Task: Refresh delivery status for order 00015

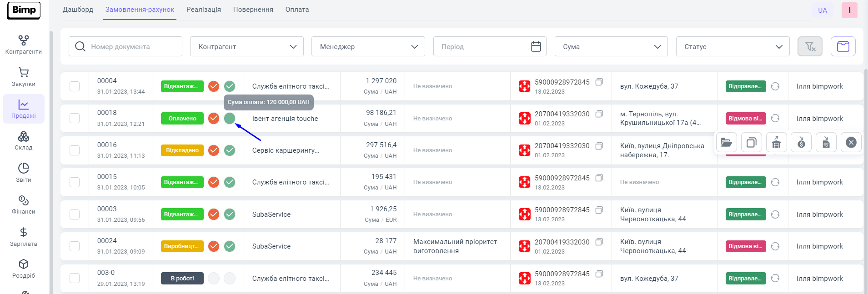Action: 775,182
